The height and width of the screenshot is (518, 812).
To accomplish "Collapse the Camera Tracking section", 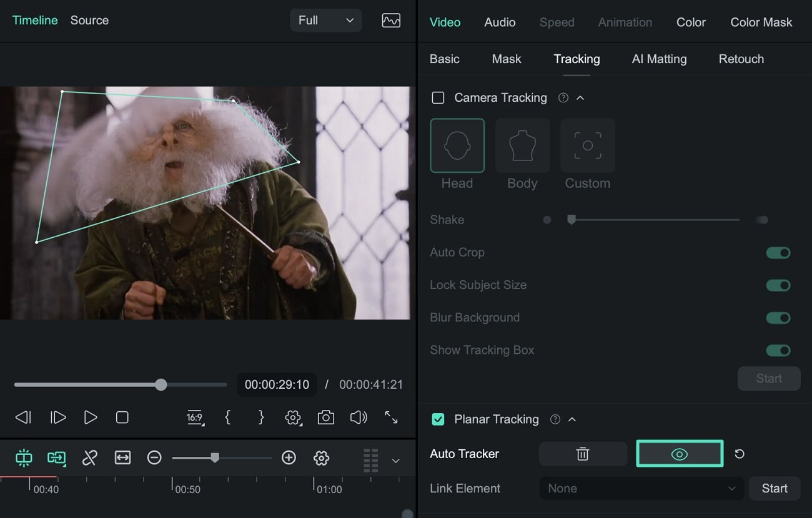I will [x=580, y=98].
